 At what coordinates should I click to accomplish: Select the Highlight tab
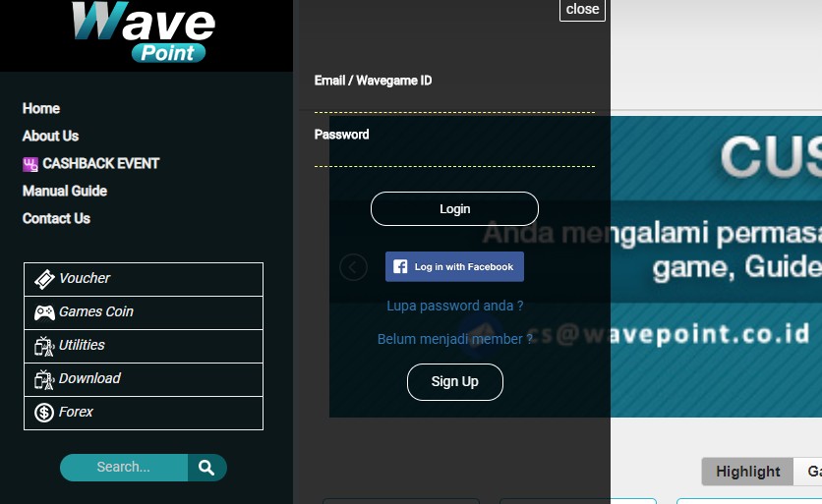747,472
